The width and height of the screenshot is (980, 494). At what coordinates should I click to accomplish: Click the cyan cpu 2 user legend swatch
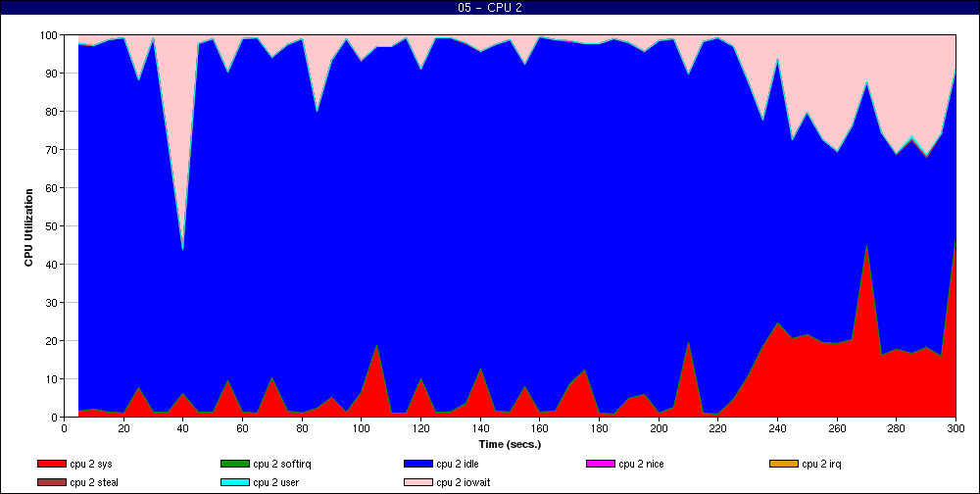point(235,483)
